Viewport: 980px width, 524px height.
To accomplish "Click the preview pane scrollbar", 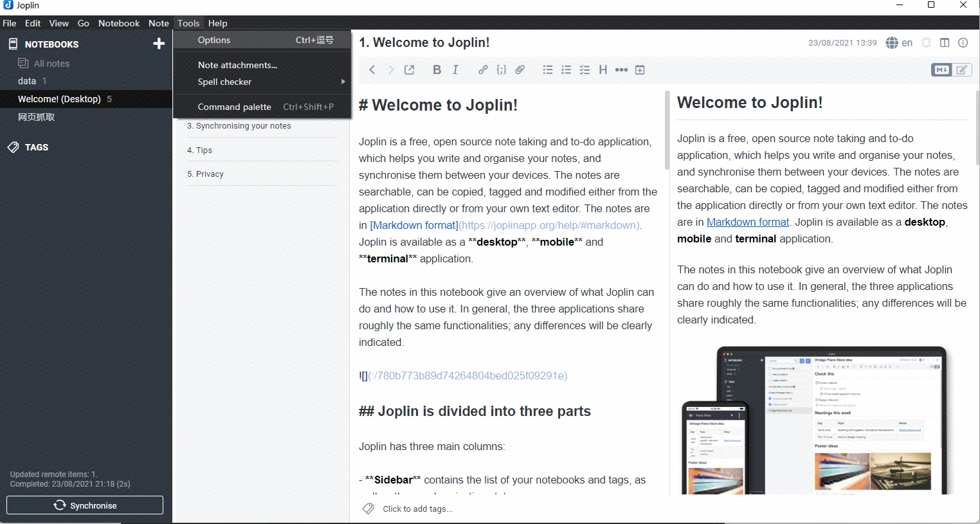I will [x=977, y=127].
